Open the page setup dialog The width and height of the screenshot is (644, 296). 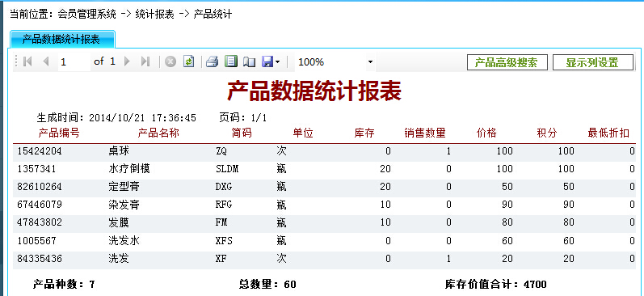tap(249, 62)
